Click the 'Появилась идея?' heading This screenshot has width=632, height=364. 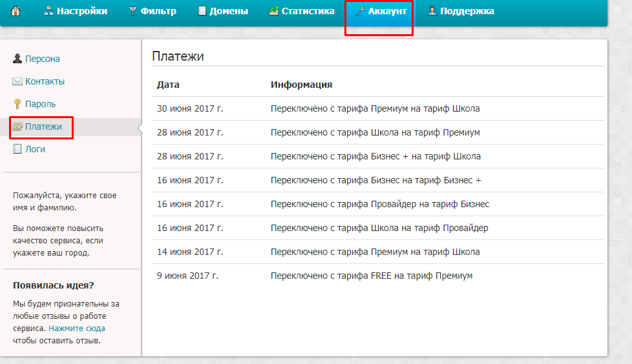(x=53, y=285)
